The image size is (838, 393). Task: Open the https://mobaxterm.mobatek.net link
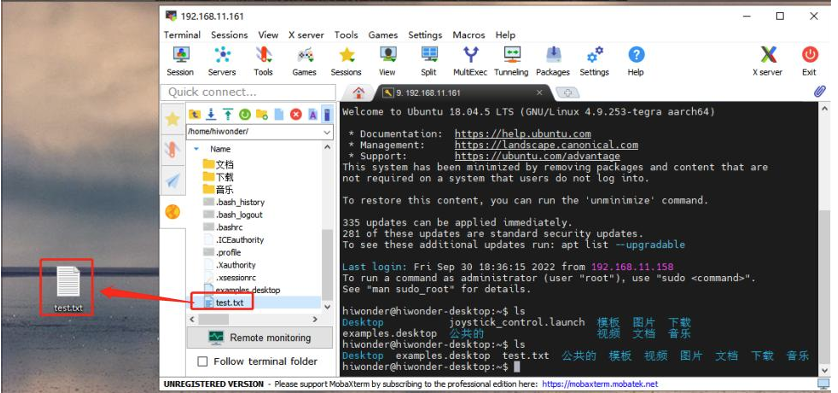pos(600,384)
